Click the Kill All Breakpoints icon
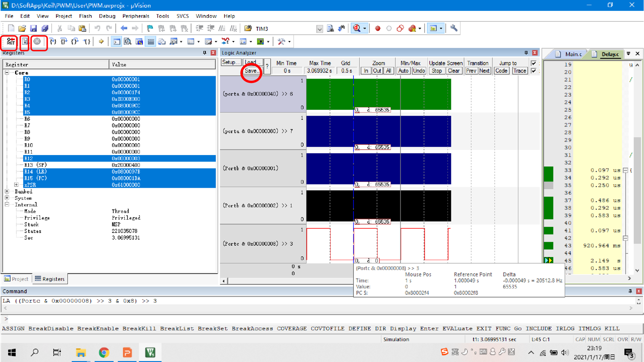 pyautogui.click(x=412, y=28)
